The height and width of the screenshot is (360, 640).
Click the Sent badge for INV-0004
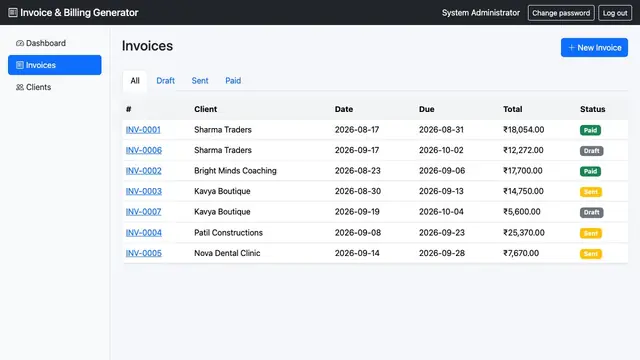pos(591,233)
